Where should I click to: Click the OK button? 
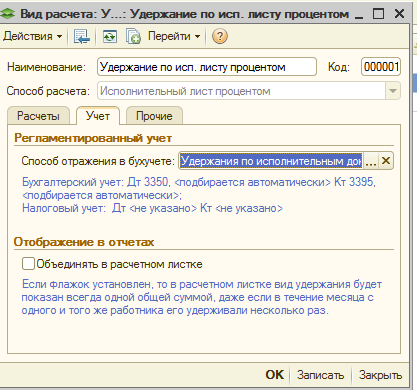click(274, 375)
